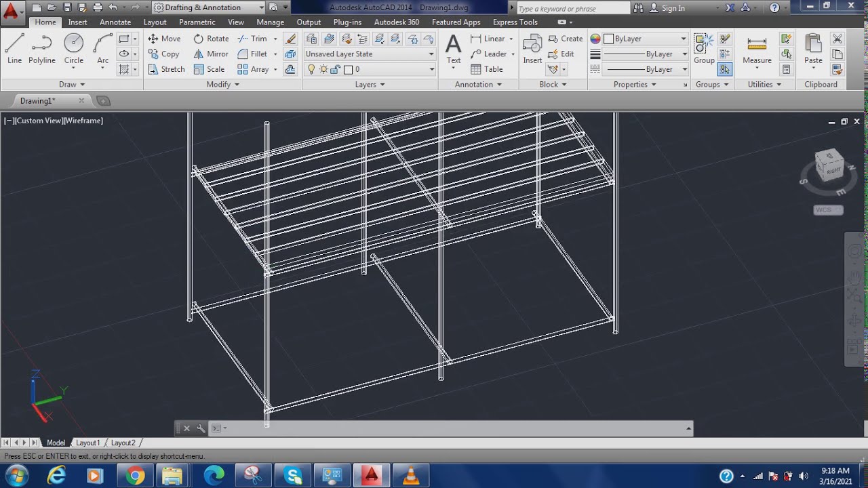Toggle layer 0 lock icon
Screen dimensions: 868x488
(x=335, y=69)
